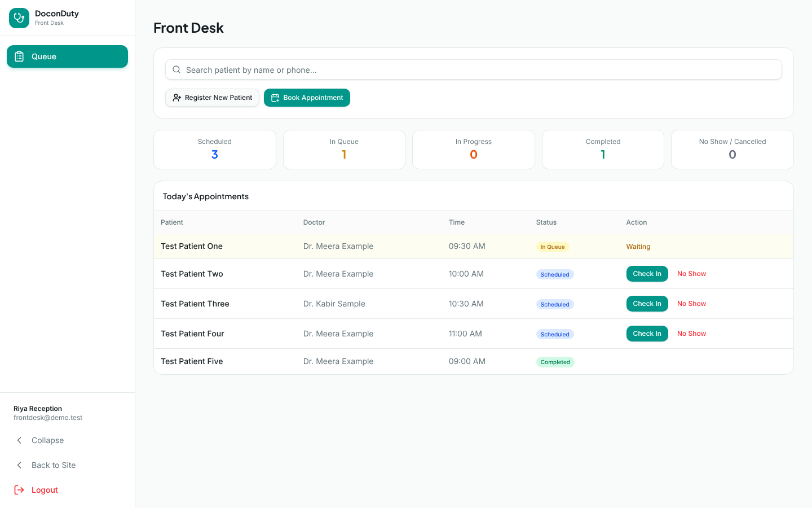Click the 09:30 AM time cell
Screen dimensions: 812x508
tap(467, 246)
